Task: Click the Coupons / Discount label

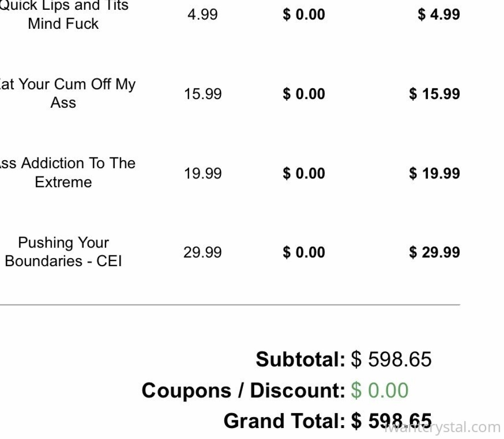Action: (243, 390)
